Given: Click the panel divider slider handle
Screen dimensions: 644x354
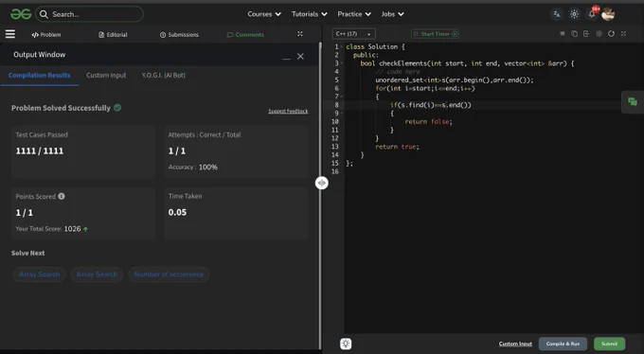Looking at the screenshot, I should (322, 183).
